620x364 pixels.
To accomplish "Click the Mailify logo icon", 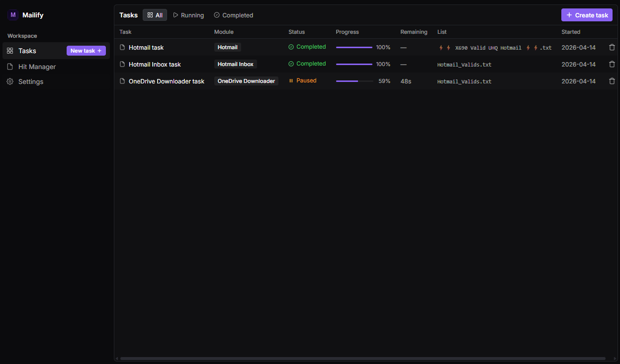I will pos(13,15).
